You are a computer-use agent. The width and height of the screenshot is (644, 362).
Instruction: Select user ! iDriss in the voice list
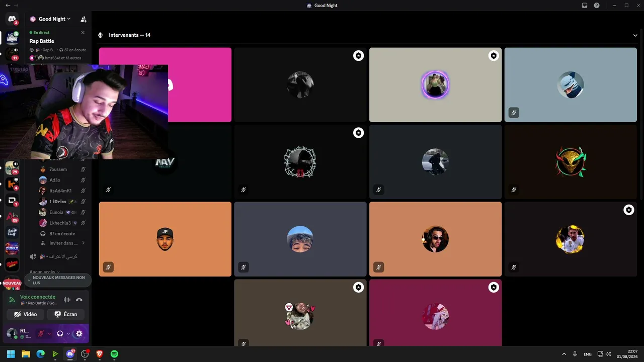coord(62,202)
